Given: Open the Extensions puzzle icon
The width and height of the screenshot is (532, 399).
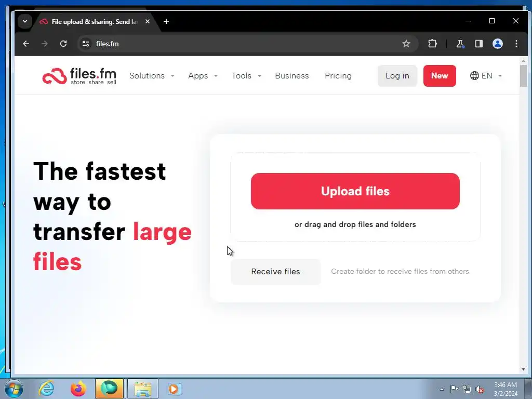Looking at the screenshot, I should (x=432, y=44).
